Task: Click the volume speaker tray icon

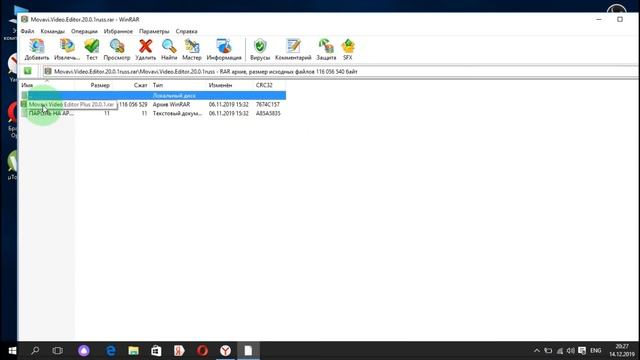Action: pyautogui.click(x=571, y=351)
